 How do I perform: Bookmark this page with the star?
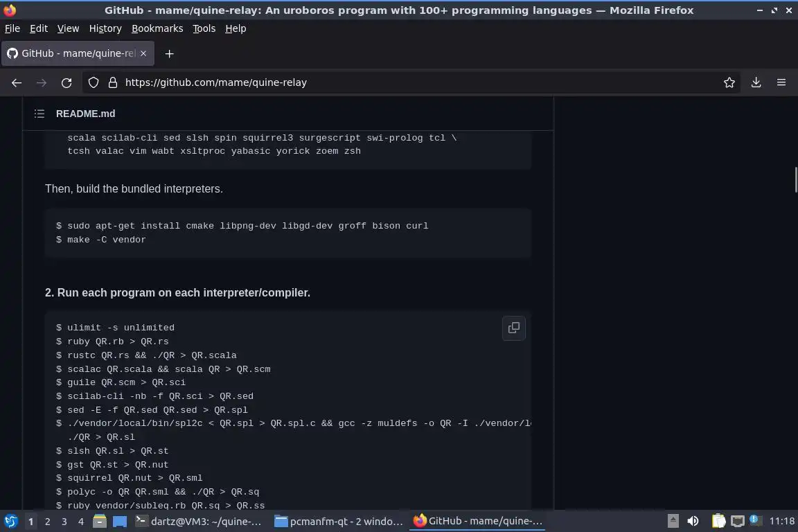tap(729, 82)
